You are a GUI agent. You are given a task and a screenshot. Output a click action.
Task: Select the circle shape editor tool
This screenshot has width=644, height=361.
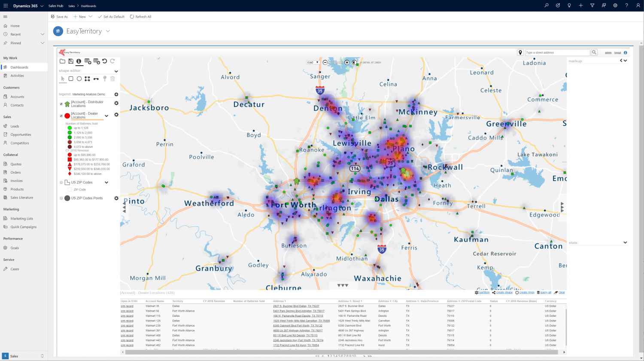coord(79,79)
